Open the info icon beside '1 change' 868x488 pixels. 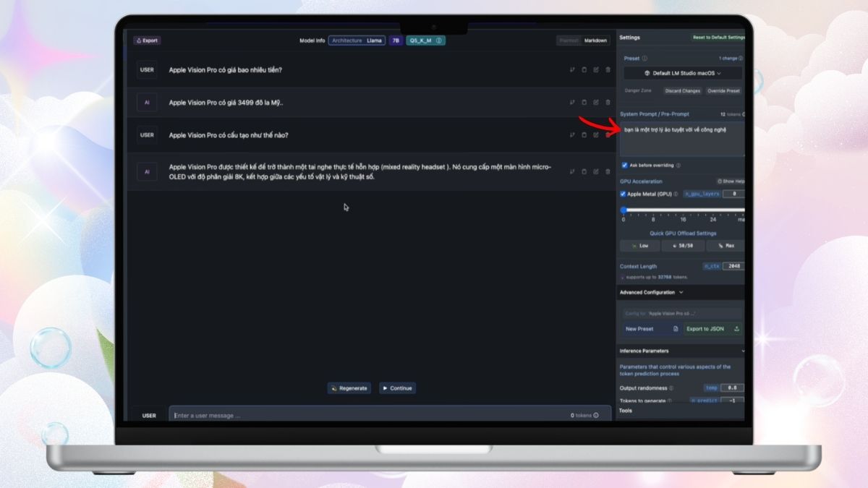point(741,59)
